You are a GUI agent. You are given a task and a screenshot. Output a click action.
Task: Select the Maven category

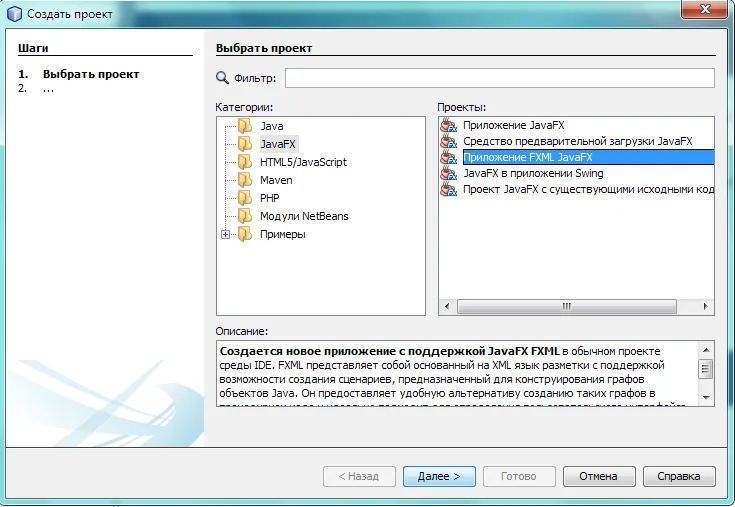(276, 180)
